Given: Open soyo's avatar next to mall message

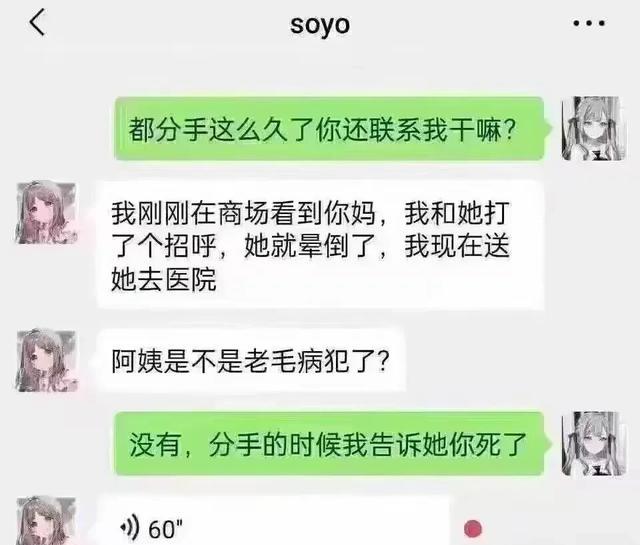Looking at the screenshot, I should pos(46,213).
